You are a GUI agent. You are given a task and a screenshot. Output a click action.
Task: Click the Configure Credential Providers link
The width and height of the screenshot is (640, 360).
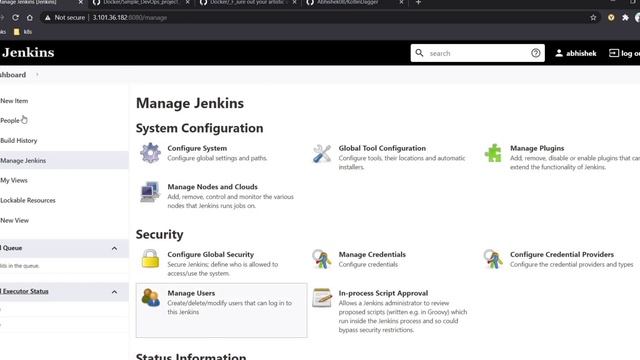(x=562, y=254)
